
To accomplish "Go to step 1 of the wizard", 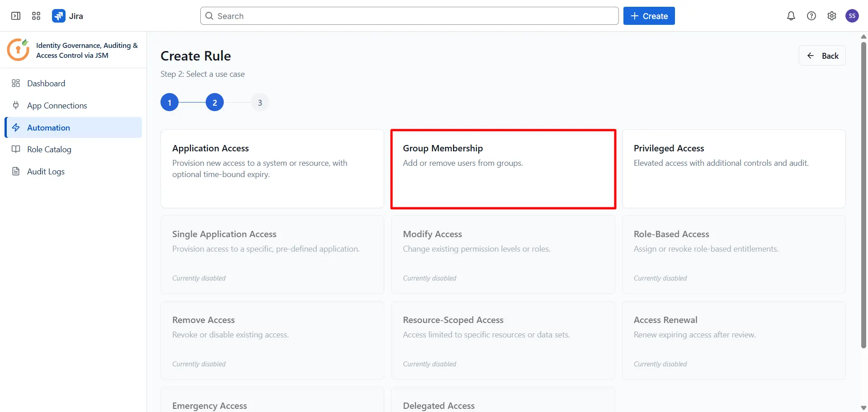I will click(170, 103).
